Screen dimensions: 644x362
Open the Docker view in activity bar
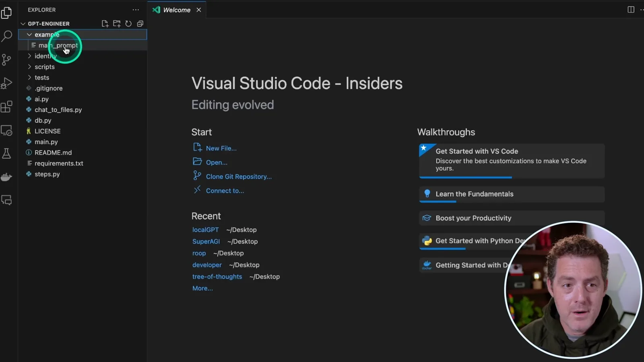(6, 177)
